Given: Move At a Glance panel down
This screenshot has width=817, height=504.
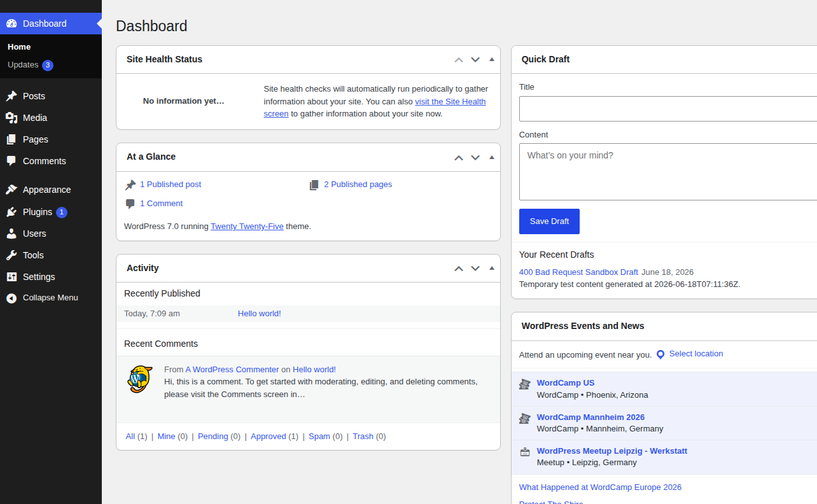Looking at the screenshot, I should [475, 157].
